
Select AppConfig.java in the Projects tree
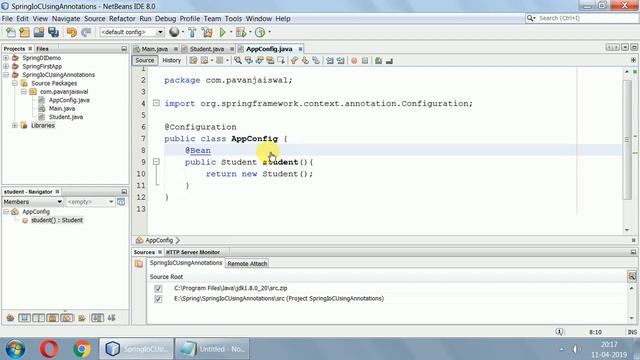(x=69, y=100)
